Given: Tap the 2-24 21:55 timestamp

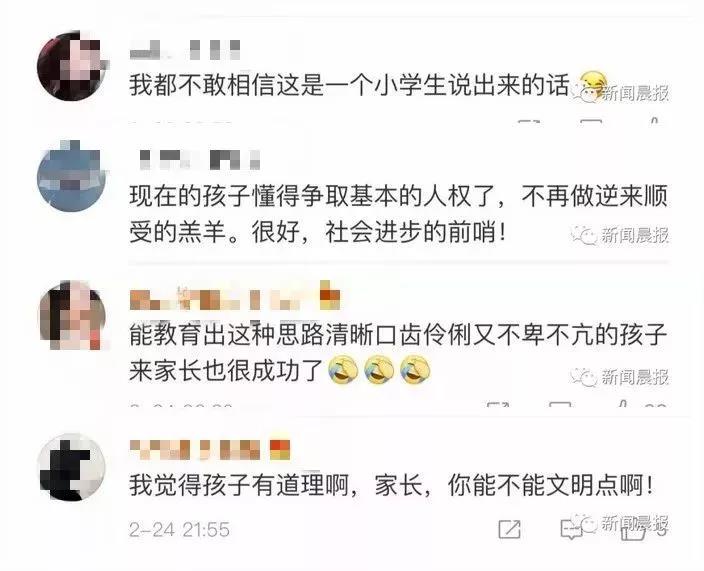Looking at the screenshot, I should pyautogui.click(x=179, y=530).
